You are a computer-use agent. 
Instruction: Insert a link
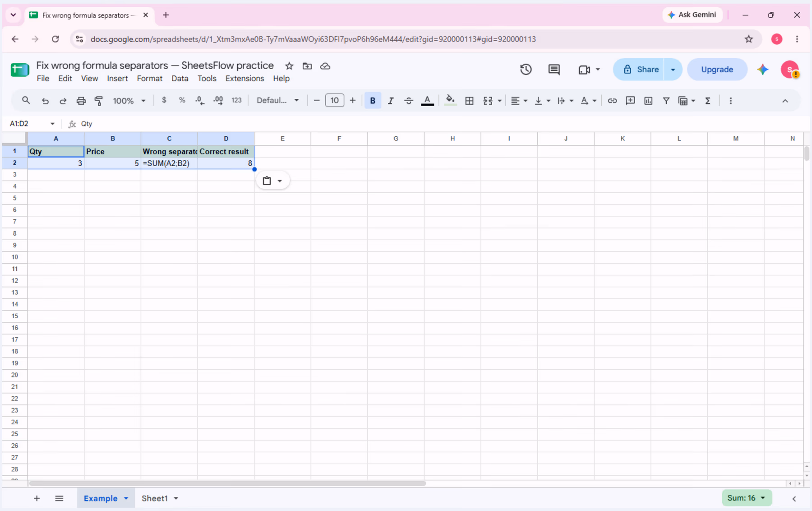pyautogui.click(x=612, y=101)
